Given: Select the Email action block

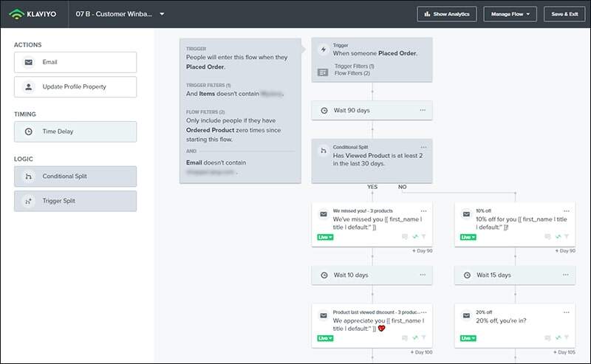Looking at the screenshot, I should [x=75, y=63].
